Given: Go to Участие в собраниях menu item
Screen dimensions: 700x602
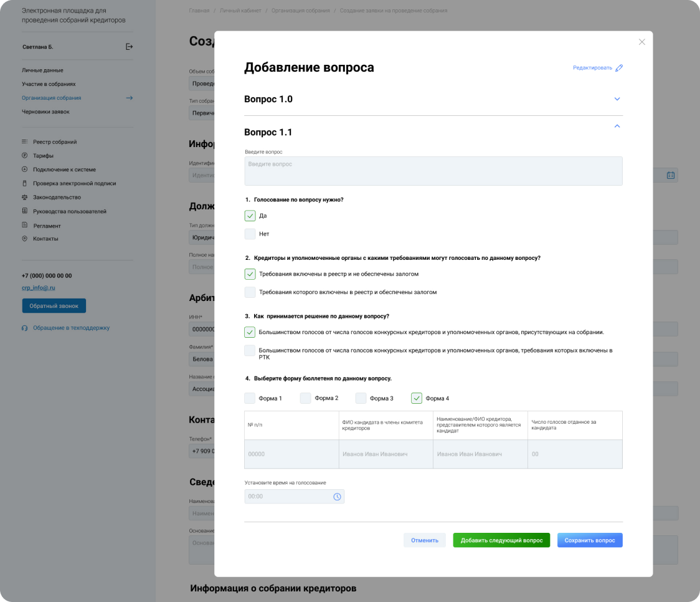Looking at the screenshot, I should tap(49, 84).
